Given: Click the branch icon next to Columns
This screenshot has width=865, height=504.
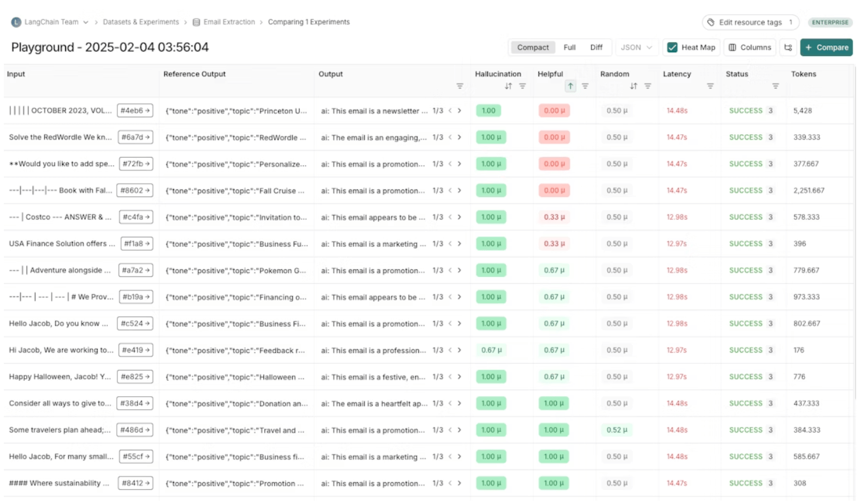Looking at the screenshot, I should click(x=788, y=47).
